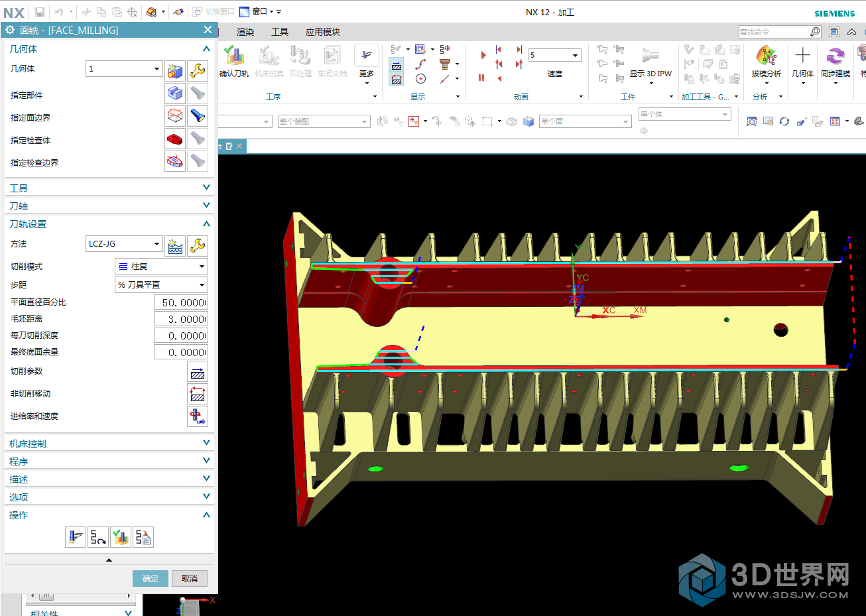Open the 指定面边界 boundary selection icon
This screenshot has width=866, height=616.
coord(175,116)
